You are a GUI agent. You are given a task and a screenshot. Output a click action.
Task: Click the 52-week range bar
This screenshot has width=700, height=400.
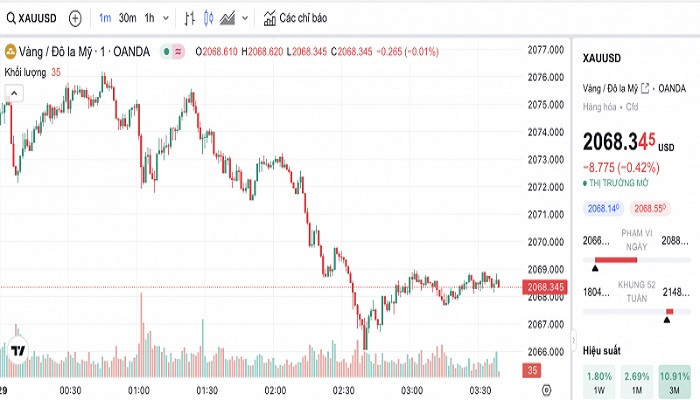click(628, 311)
